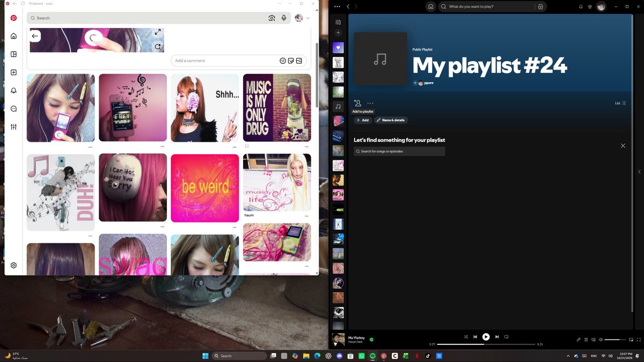Toggle Spotify fullscreen mode
The height and width of the screenshot is (362, 644).
point(639,339)
